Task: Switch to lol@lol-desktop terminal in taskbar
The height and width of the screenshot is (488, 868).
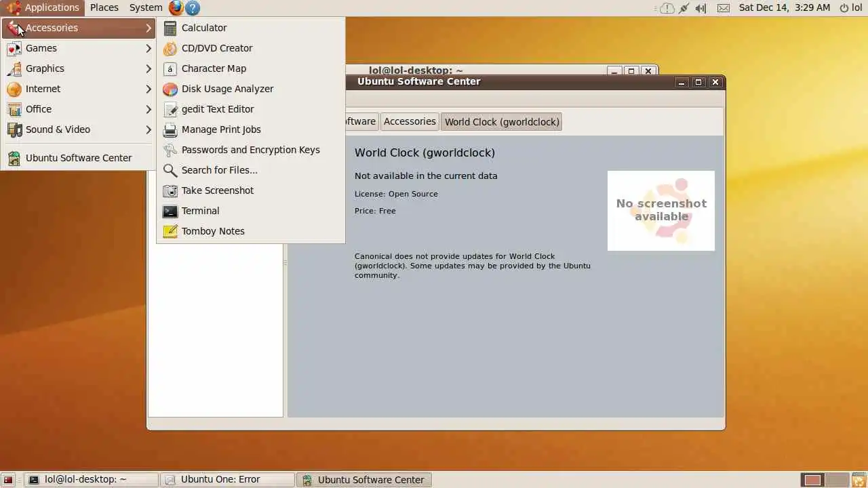Action: (x=92, y=479)
